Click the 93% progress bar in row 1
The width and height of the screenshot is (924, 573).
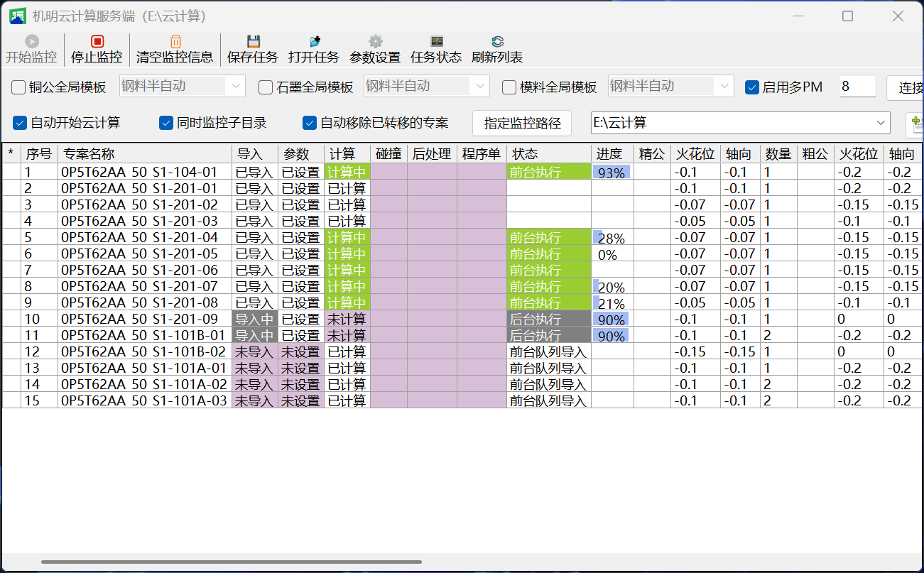point(612,173)
